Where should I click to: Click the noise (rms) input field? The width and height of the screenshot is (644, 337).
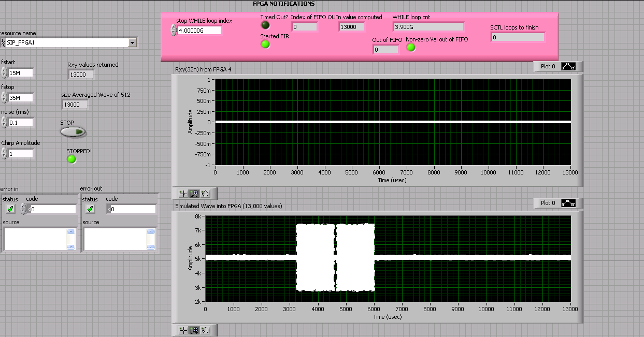(20, 123)
